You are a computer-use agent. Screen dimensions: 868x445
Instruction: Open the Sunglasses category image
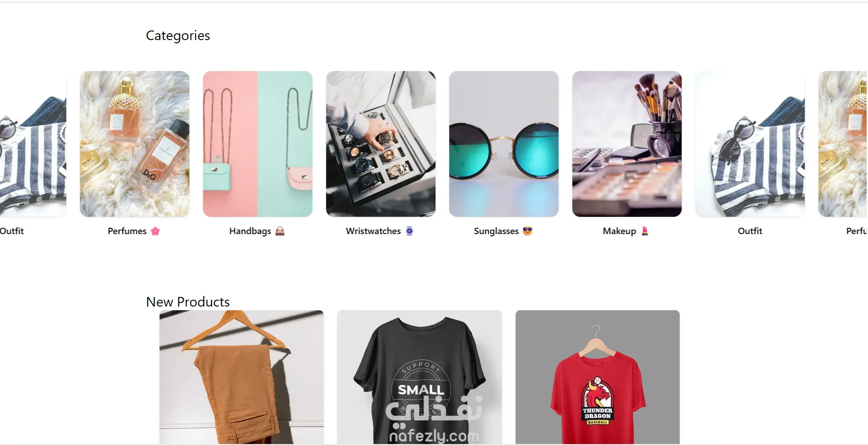pyautogui.click(x=504, y=144)
